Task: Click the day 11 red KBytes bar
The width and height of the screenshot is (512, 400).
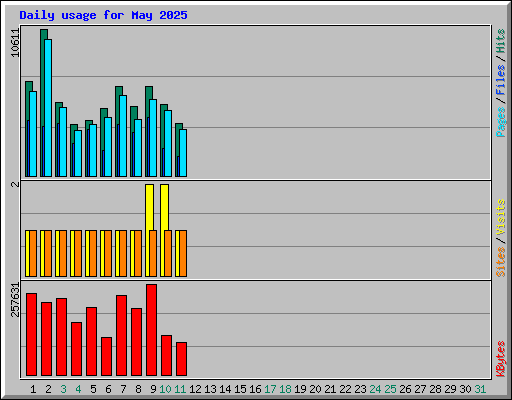Action: [x=181, y=359]
